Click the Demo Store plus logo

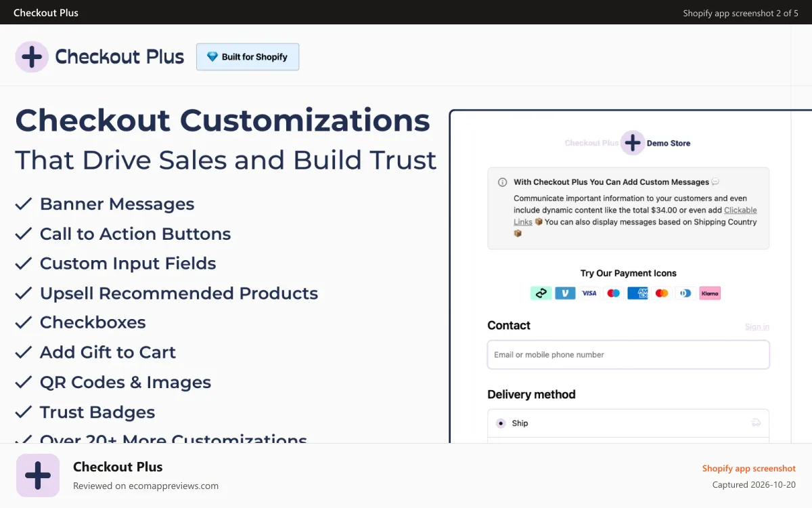(x=633, y=143)
